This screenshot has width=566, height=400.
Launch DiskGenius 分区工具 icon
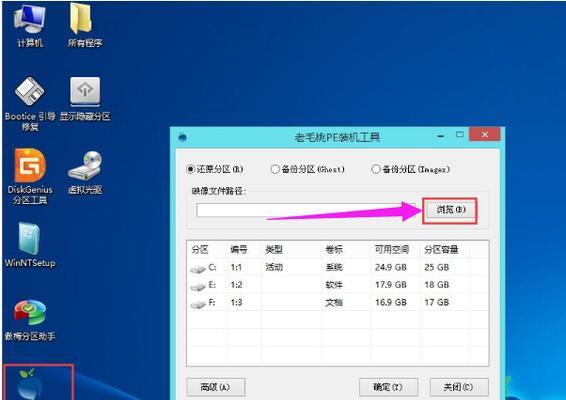30,177
